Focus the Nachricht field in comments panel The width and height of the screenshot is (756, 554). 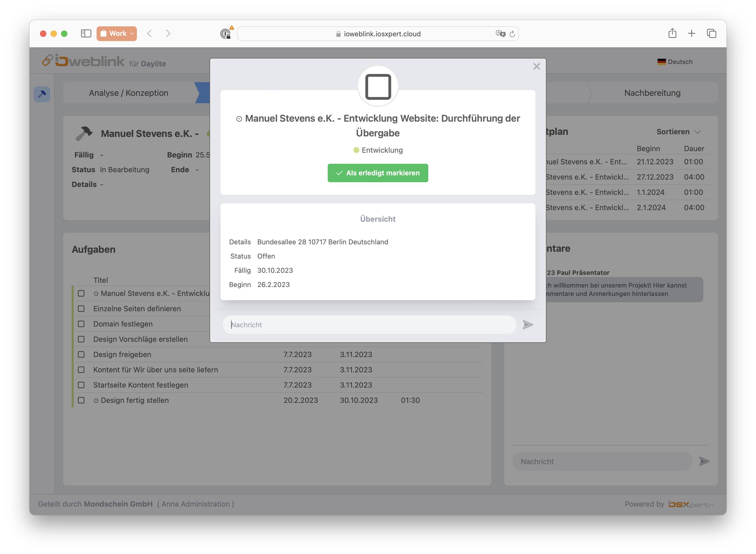pos(602,461)
